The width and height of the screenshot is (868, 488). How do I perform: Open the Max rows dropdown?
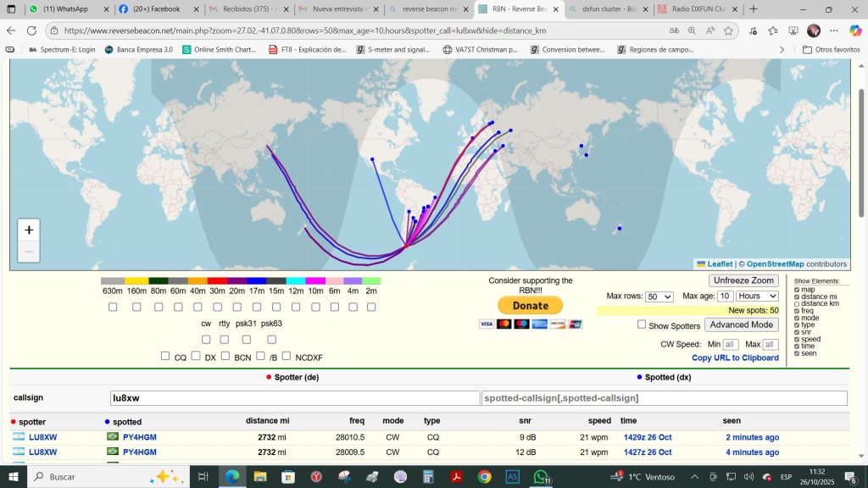click(659, 297)
